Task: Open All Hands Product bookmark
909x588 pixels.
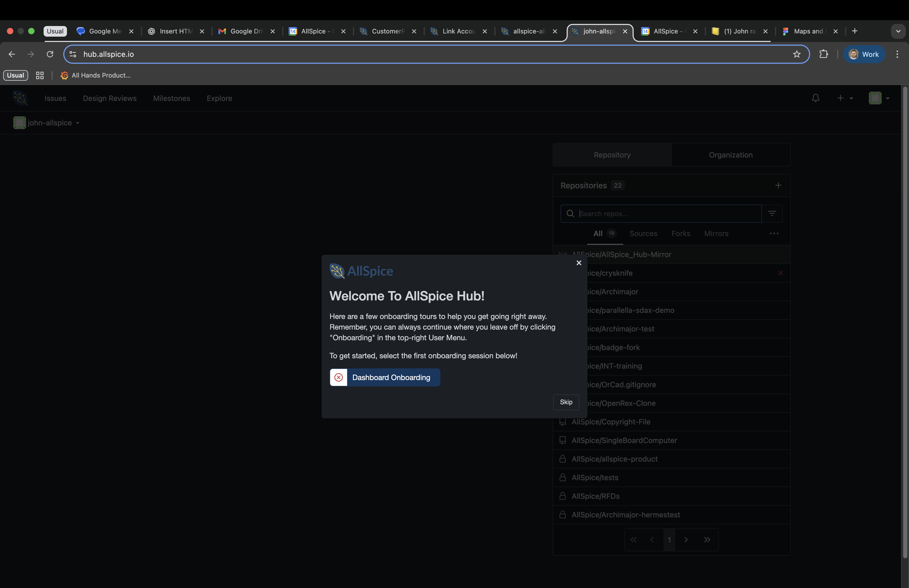Action: (96, 75)
